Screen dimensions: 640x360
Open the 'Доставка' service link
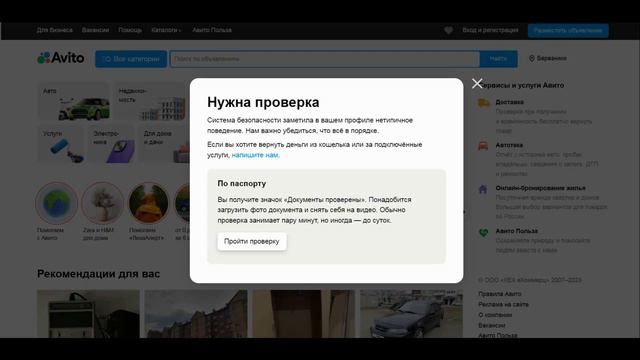point(509,102)
